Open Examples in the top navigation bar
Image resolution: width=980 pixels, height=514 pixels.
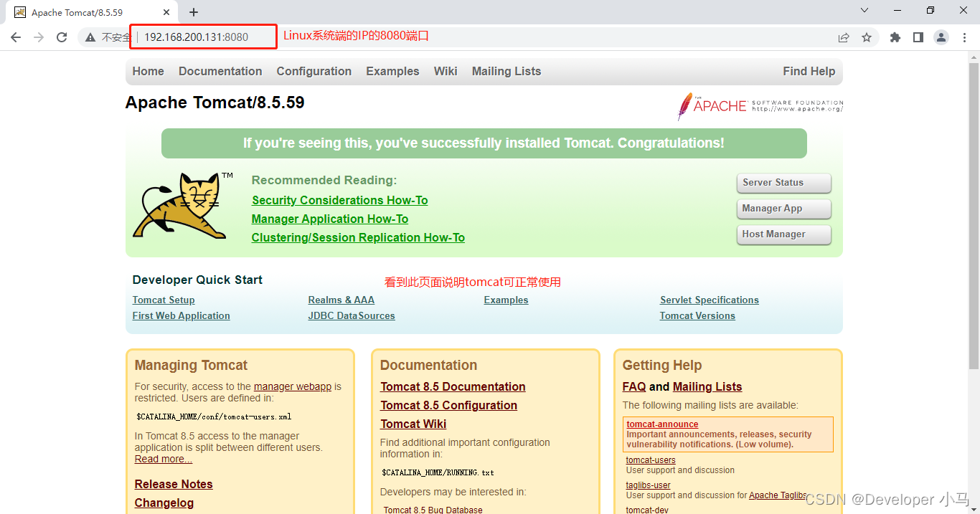click(x=392, y=71)
